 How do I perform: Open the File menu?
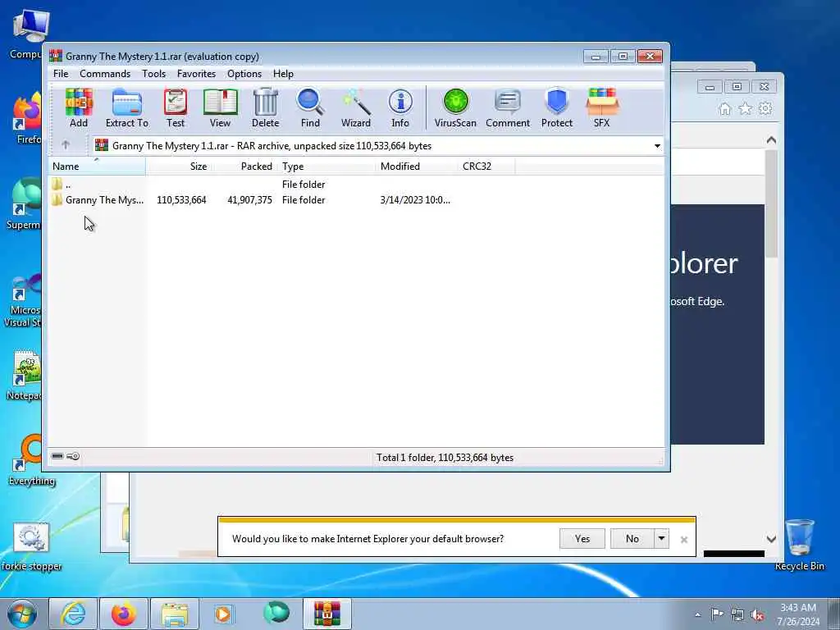coord(61,74)
